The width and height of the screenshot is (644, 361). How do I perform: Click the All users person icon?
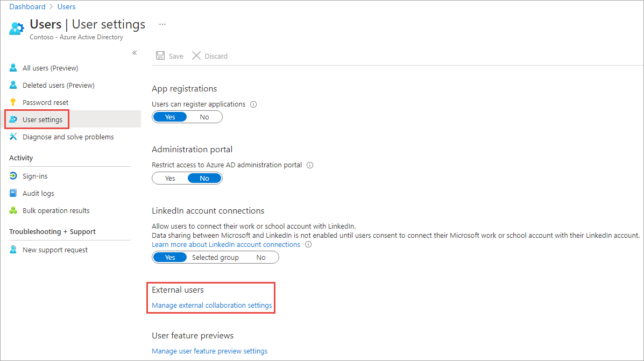[x=13, y=68]
